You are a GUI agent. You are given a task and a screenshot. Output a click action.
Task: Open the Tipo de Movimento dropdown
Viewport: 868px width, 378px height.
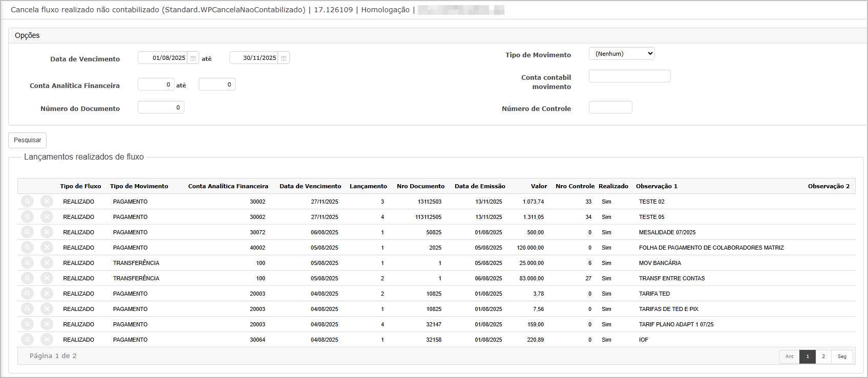(x=622, y=54)
